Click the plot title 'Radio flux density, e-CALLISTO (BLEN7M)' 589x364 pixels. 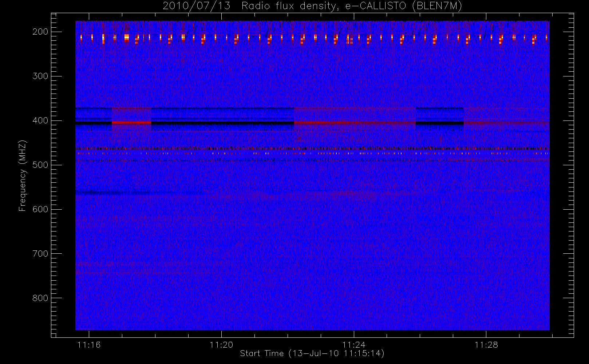(352, 6)
